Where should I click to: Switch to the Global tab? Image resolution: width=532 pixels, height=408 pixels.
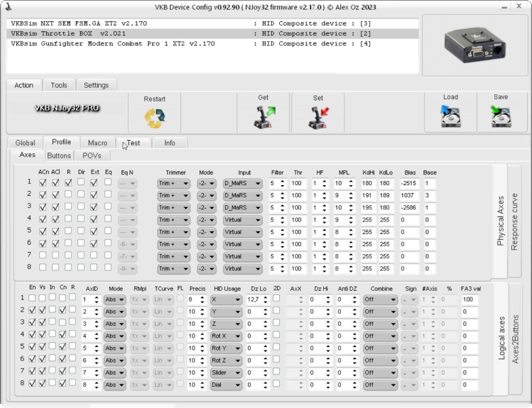[x=25, y=143]
